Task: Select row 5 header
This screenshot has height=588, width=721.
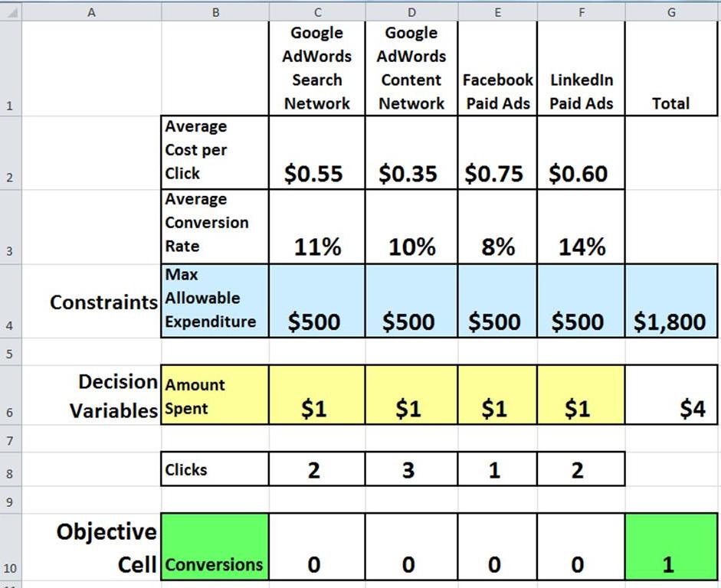Action: pyautogui.click(x=11, y=352)
